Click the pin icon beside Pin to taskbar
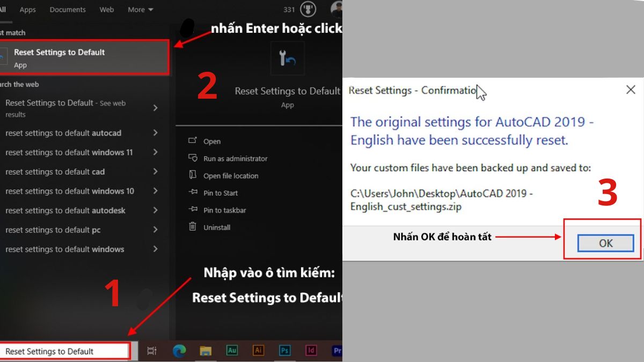This screenshot has width=644, height=362. pos(193,209)
